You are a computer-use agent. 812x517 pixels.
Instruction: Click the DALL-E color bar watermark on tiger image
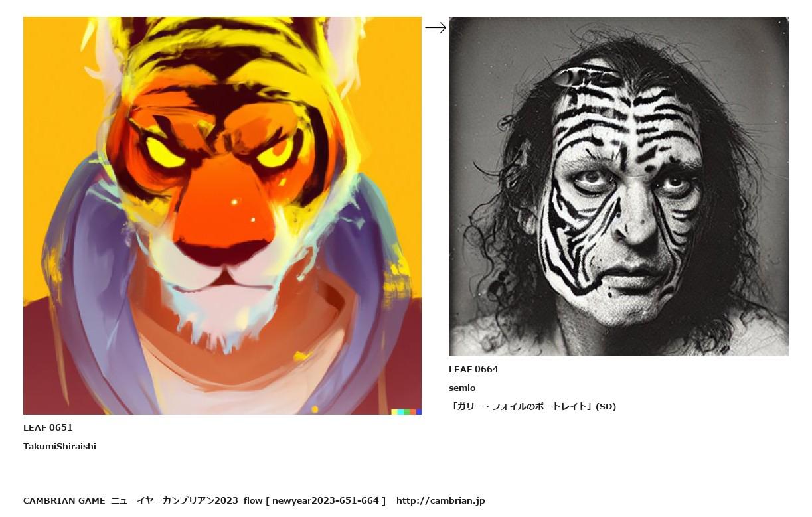(406, 412)
